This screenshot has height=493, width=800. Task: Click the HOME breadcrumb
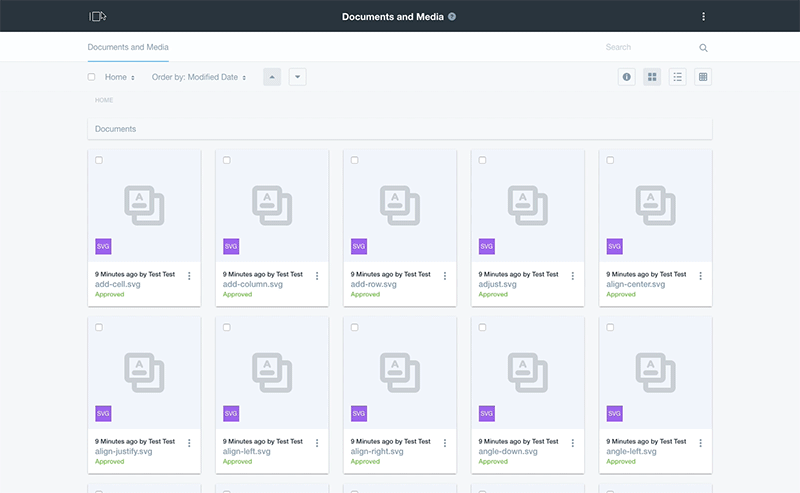104,100
